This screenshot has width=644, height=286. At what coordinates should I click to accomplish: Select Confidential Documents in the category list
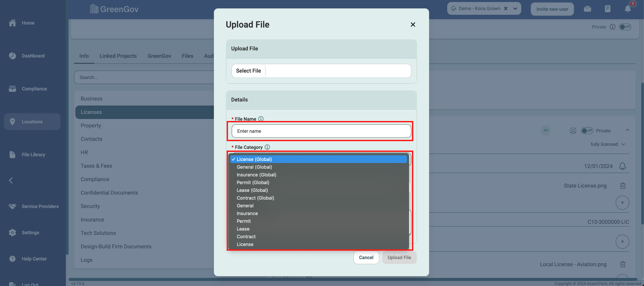[x=109, y=193]
